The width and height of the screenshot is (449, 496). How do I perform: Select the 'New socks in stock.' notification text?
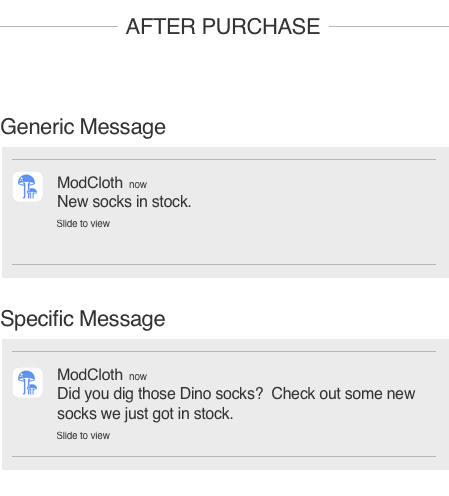pos(124,202)
